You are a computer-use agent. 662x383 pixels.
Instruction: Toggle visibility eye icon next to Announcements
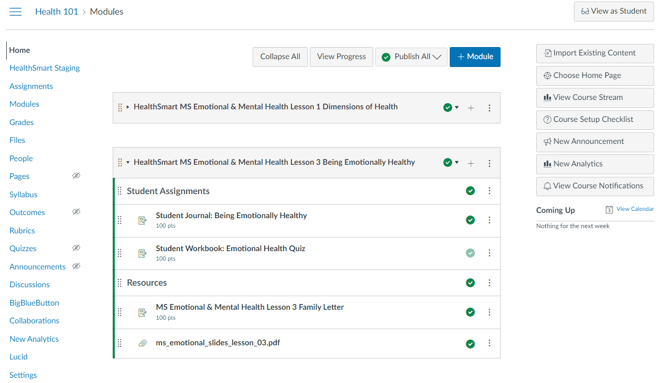[76, 266]
